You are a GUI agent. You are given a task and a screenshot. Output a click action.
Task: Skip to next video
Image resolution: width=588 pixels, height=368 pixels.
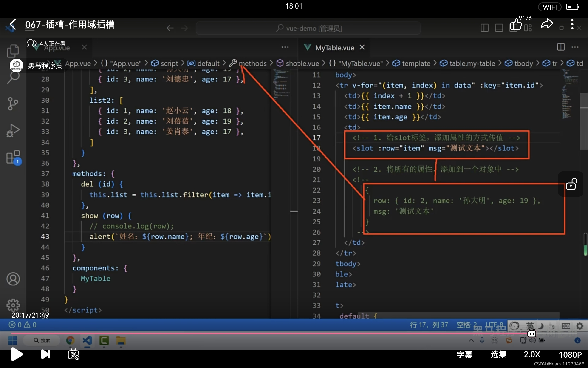[45, 354]
